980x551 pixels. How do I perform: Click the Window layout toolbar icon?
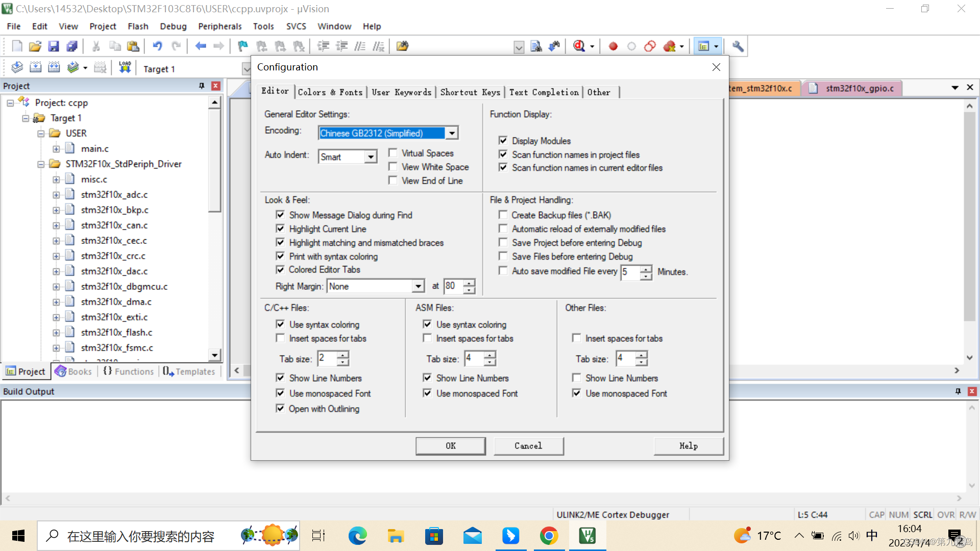click(x=704, y=46)
